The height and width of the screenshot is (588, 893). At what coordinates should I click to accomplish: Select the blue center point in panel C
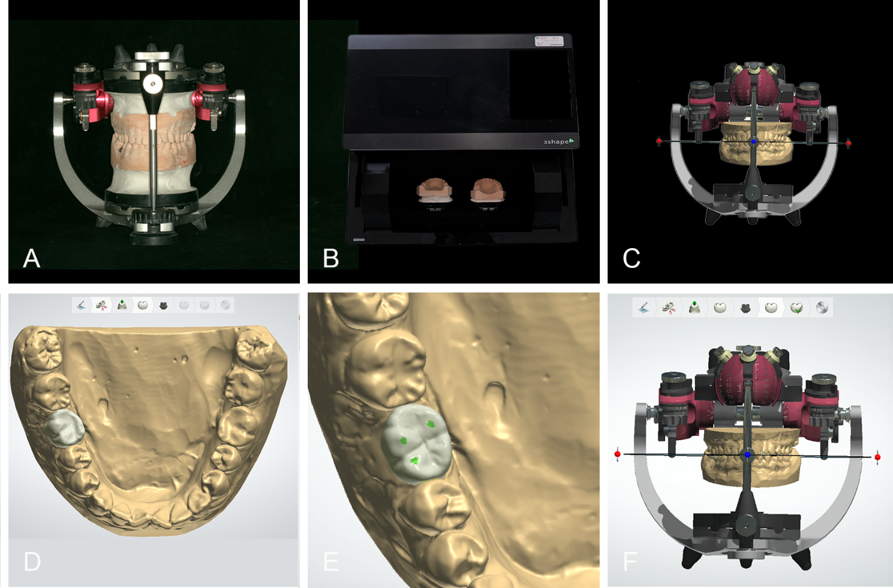pos(754,141)
